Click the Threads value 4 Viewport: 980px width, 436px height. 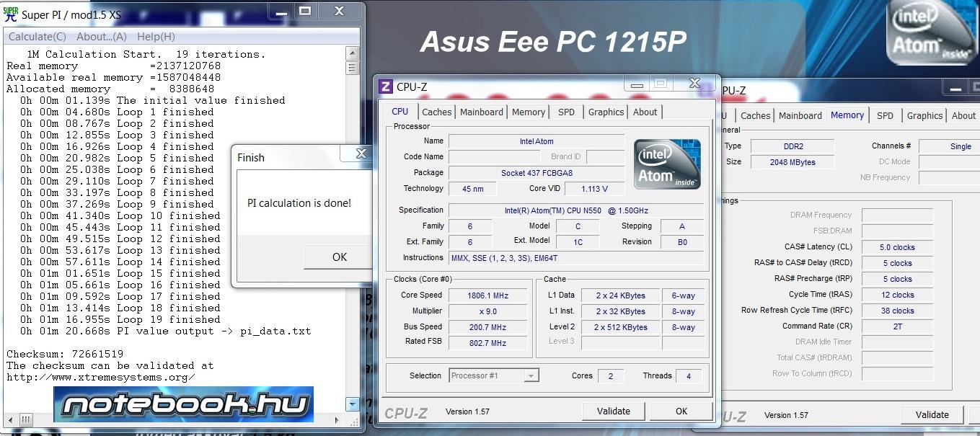tap(689, 376)
